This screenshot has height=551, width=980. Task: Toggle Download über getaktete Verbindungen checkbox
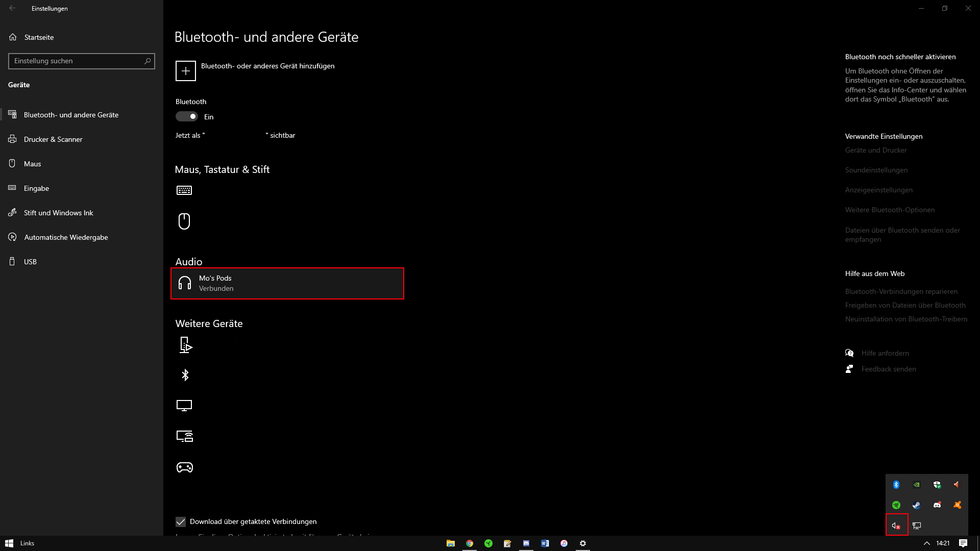181,521
